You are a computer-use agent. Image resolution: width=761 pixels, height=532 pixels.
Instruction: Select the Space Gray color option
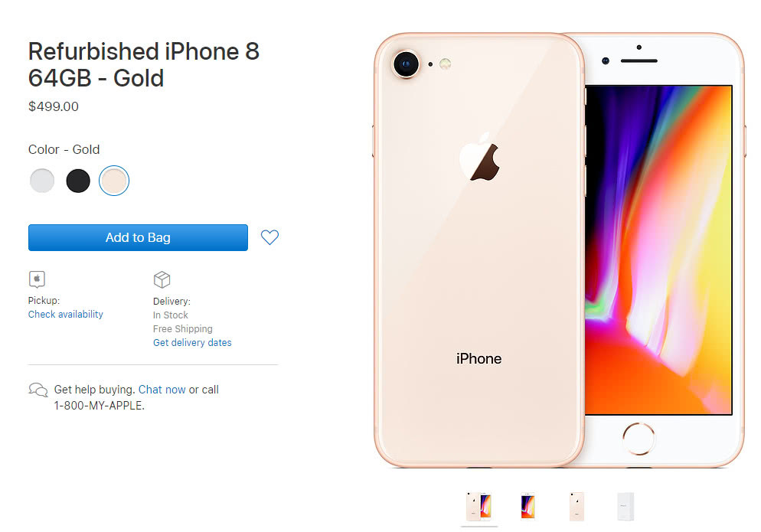pyautogui.click(x=78, y=181)
